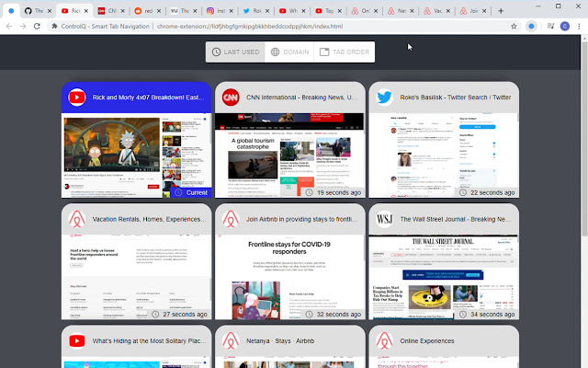Click the clock icon in Last Used

216,52
